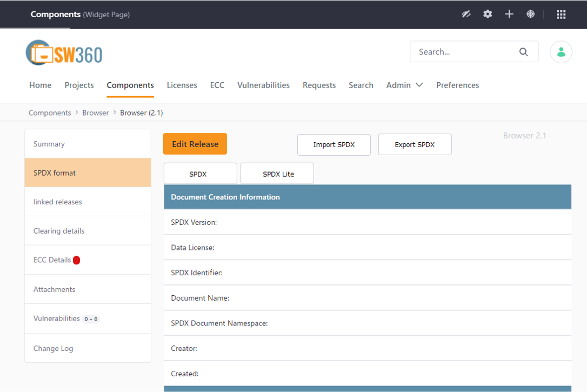The width and height of the screenshot is (587, 392).
Task: Open the Vulnerabilities section showing 0+0
Action: point(56,318)
